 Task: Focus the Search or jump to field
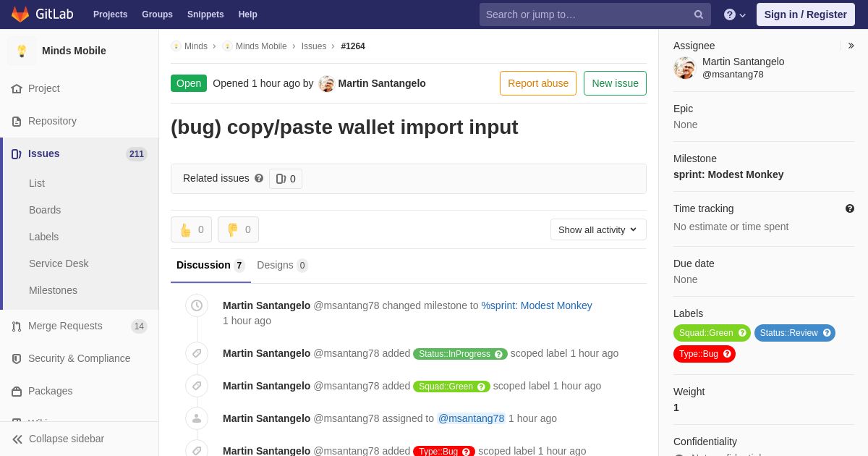click(595, 14)
